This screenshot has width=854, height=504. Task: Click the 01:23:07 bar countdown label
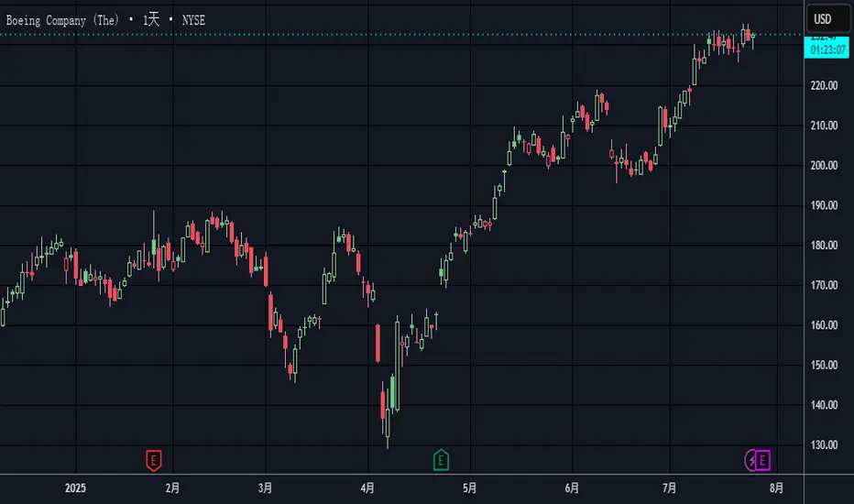click(827, 50)
